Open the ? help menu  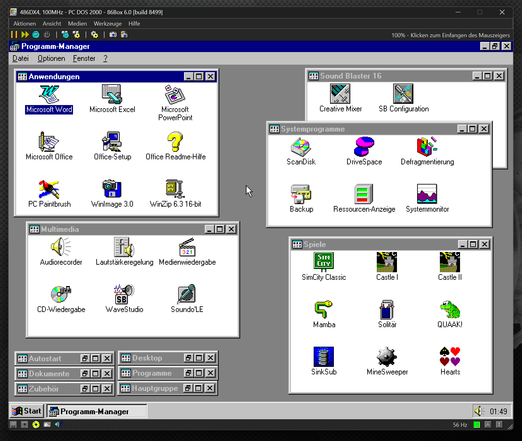click(x=105, y=59)
